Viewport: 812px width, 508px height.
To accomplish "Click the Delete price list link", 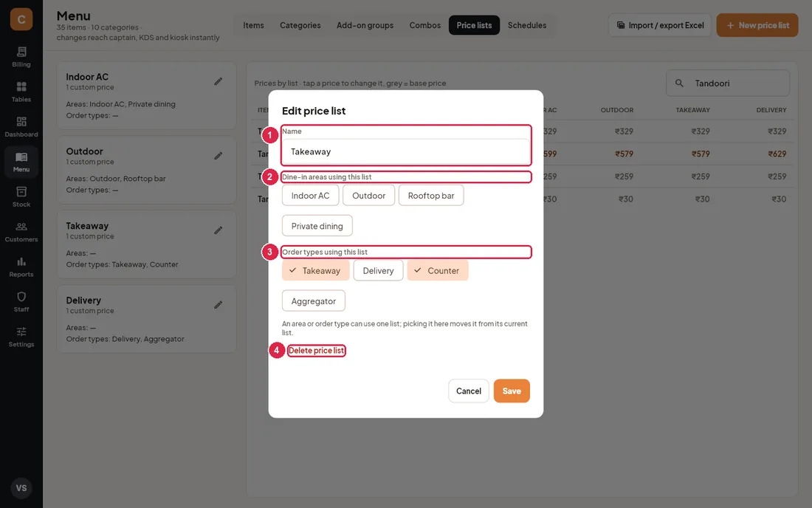I will [x=317, y=351].
